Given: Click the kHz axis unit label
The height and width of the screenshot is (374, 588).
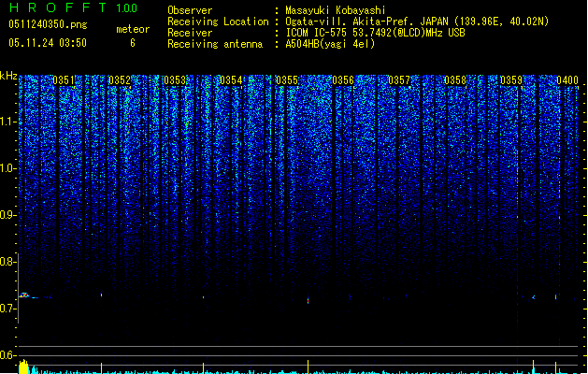Looking at the screenshot, I should click(8, 75).
